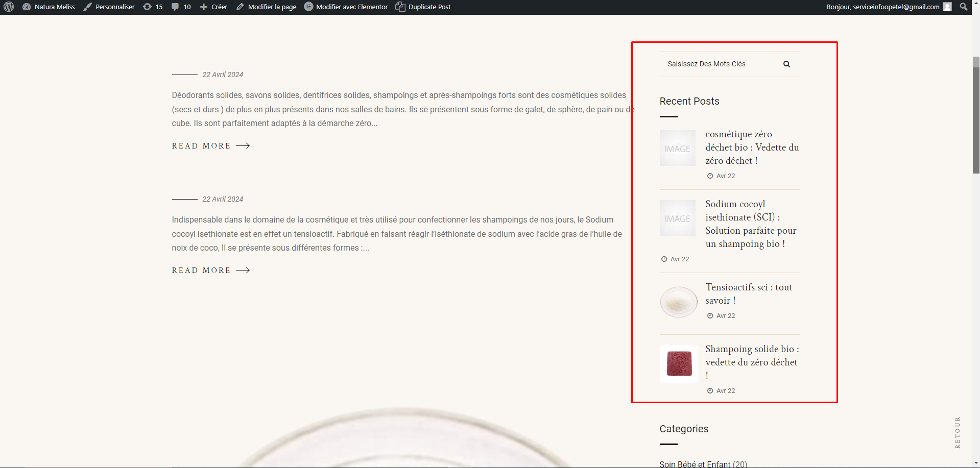Click Duplicate Post in the admin bar
The width and height of the screenshot is (980, 468).
tap(423, 7)
